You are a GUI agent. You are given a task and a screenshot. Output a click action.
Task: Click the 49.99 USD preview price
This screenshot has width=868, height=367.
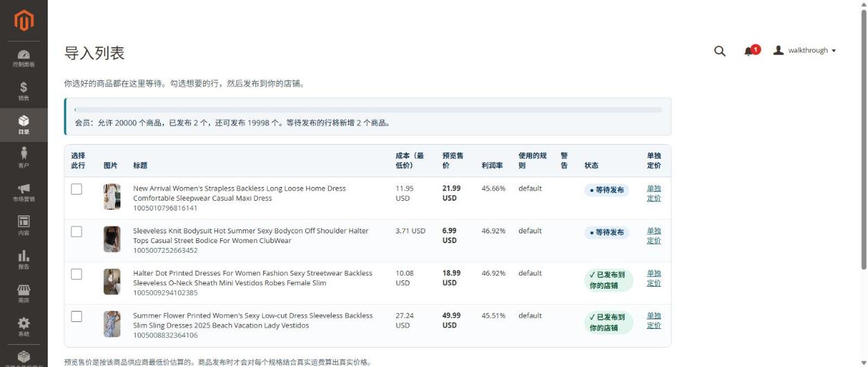pos(451,320)
